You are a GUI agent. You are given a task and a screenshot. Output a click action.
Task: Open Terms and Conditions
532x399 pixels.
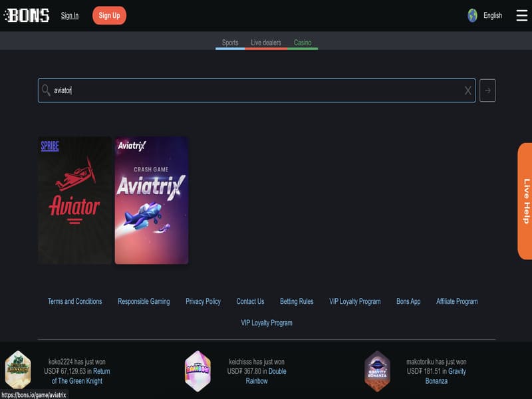point(75,301)
